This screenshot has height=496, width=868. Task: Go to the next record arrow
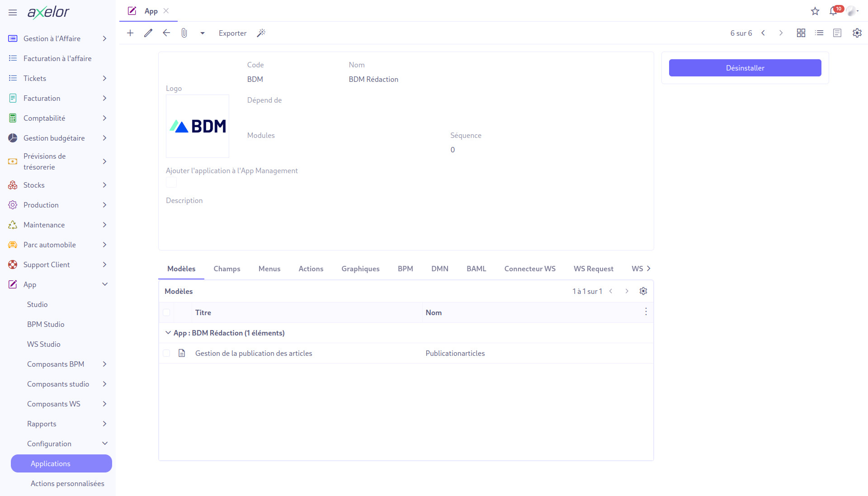point(781,33)
